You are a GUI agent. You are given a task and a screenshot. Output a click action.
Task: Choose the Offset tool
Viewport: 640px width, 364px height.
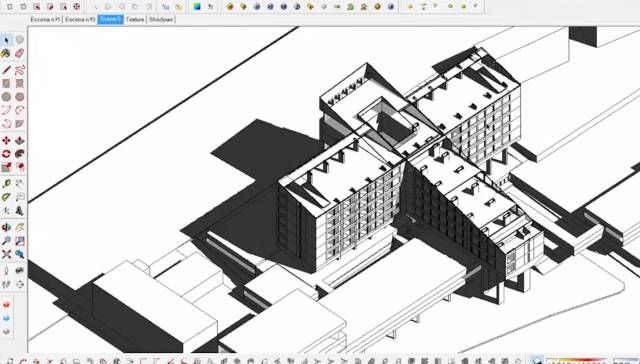coord(20,167)
